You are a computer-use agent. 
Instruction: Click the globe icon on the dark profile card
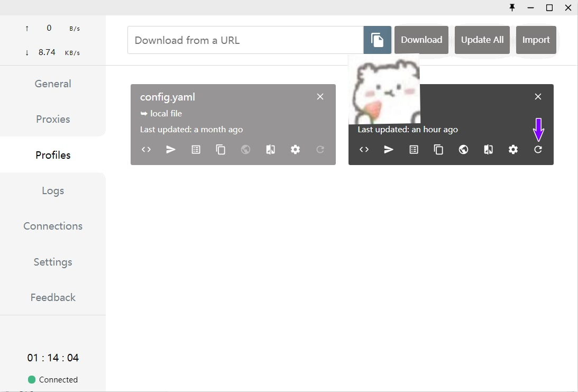point(463,150)
